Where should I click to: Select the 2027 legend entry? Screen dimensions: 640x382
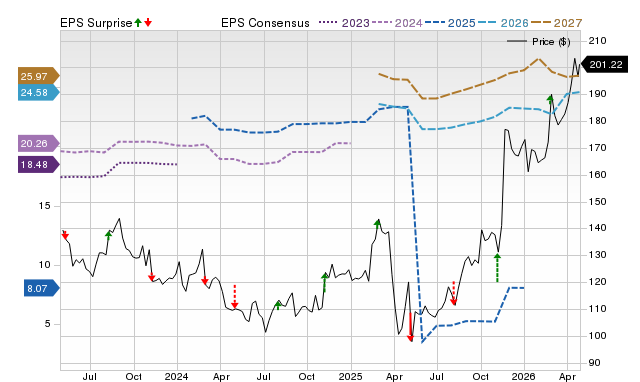556,23
